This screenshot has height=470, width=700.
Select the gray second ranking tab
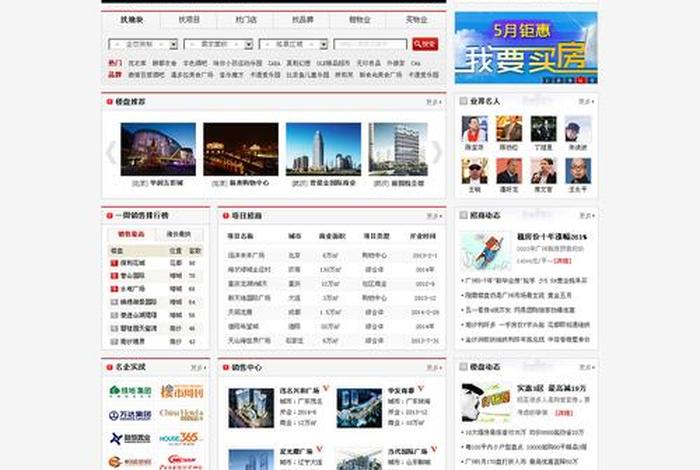click(x=179, y=234)
